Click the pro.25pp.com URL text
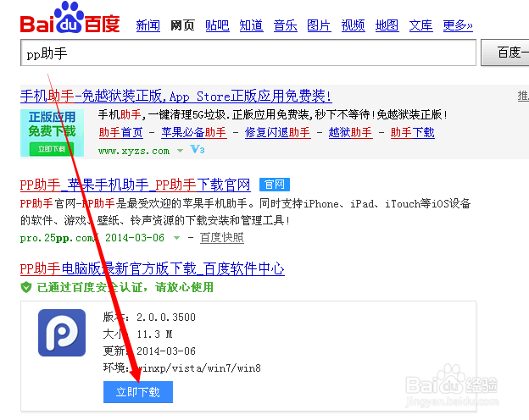529x420 pixels. point(58,238)
